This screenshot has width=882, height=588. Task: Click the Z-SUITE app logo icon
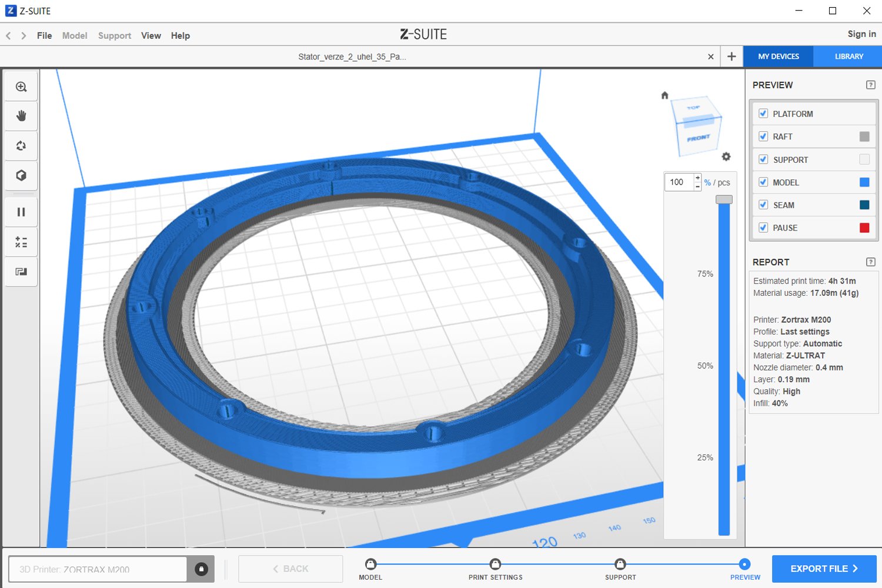[x=11, y=11]
